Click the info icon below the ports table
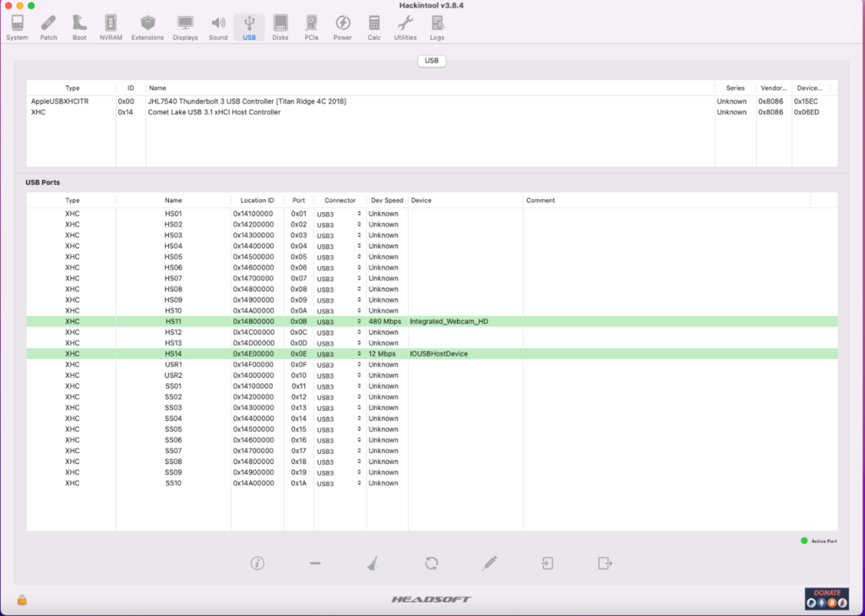865x616 pixels. click(258, 564)
